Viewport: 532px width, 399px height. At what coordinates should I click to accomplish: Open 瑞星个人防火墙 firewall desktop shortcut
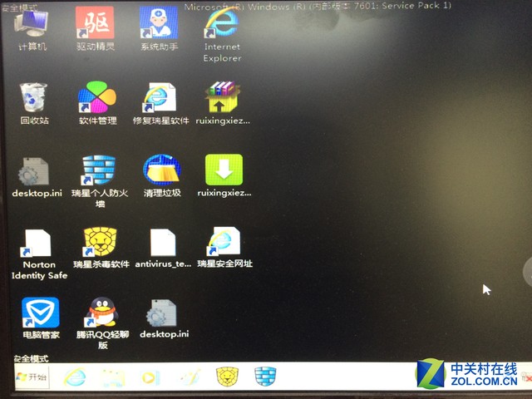point(100,181)
